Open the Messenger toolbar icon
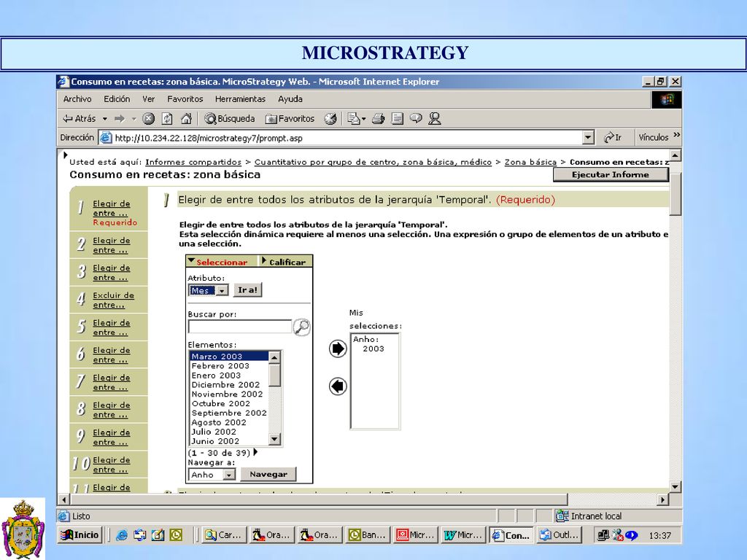This screenshot has width=747, height=560. click(435, 119)
